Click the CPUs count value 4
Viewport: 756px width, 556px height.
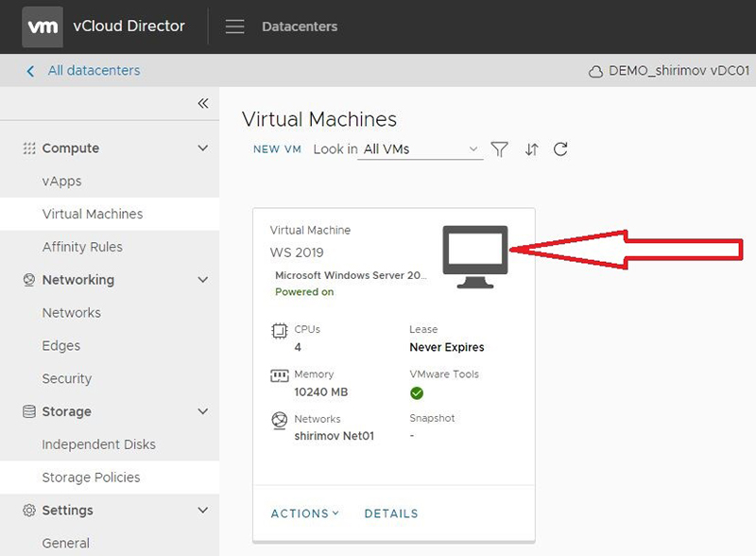(x=298, y=348)
